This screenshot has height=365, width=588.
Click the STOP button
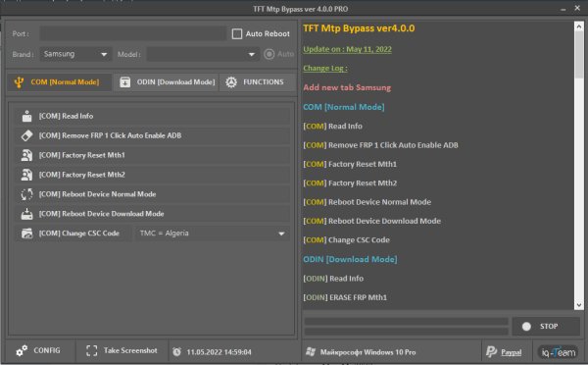(546, 327)
